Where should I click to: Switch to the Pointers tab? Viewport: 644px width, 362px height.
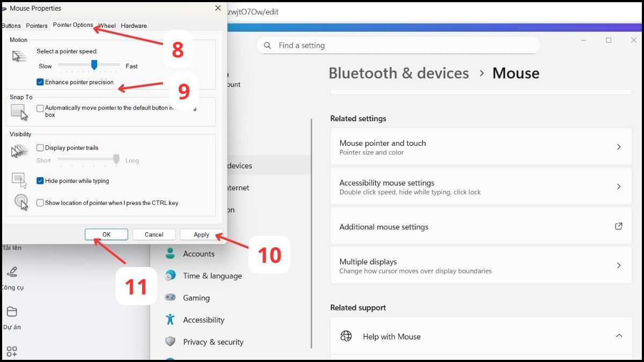(36, 25)
